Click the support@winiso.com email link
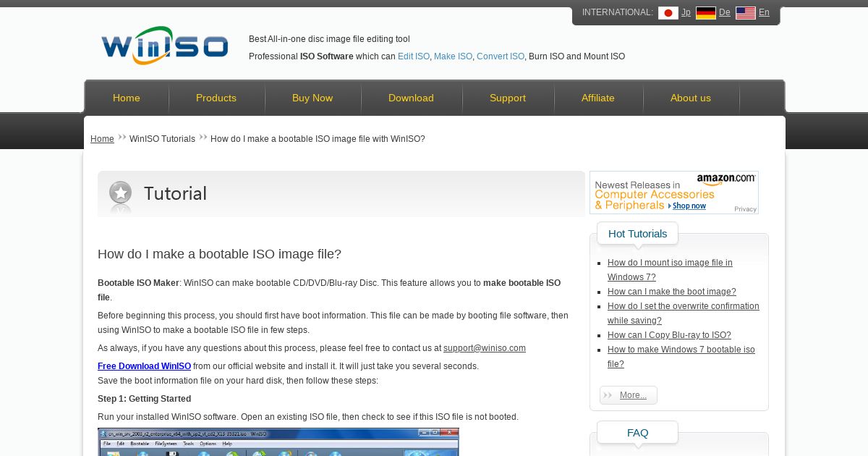The height and width of the screenshot is (456, 868). click(x=485, y=348)
